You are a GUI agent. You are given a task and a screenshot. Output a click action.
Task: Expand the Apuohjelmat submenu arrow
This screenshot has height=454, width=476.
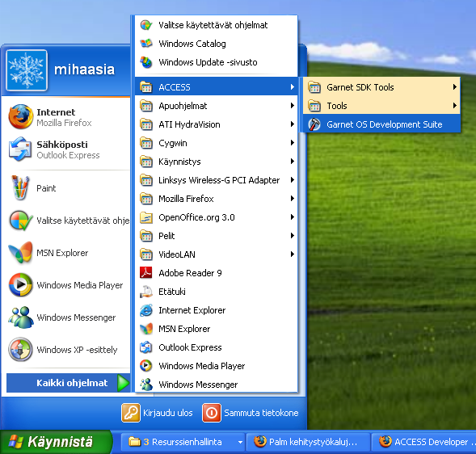click(x=293, y=106)
